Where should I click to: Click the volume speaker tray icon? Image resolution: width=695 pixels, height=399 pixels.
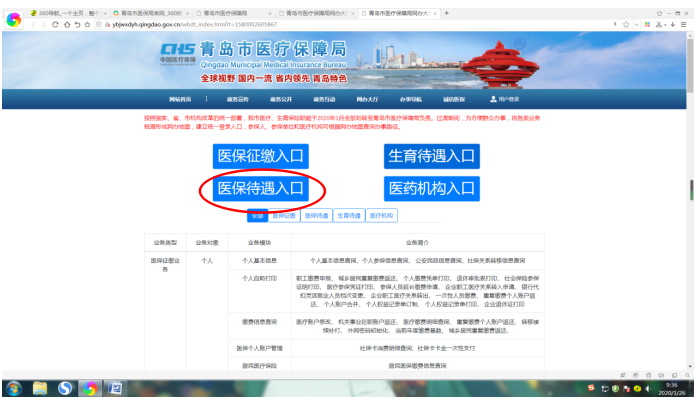click(648, 388)
